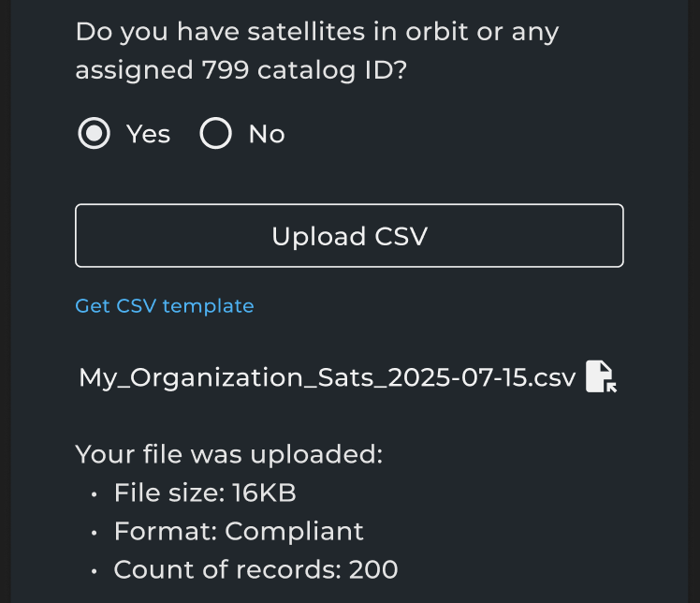Viewport: 700px width, 603px height.
Task: Select the Yes radio button
Action: (x=94, y=134)
